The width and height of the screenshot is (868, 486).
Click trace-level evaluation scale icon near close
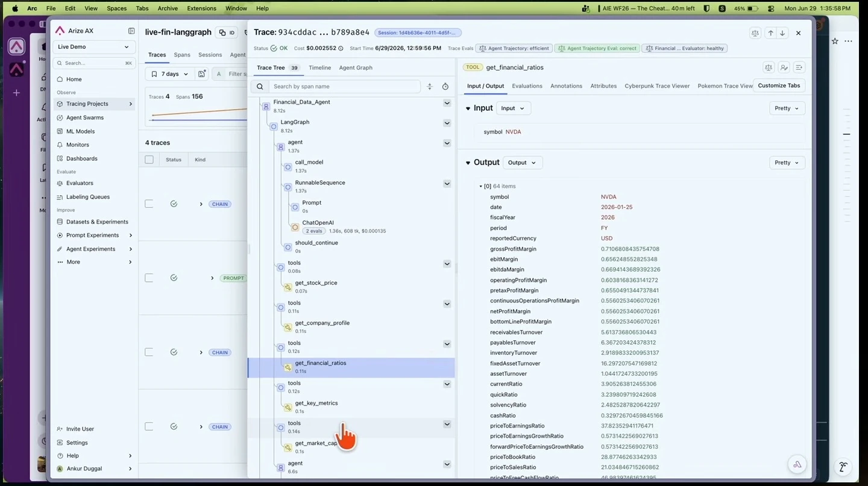[755, 33]
